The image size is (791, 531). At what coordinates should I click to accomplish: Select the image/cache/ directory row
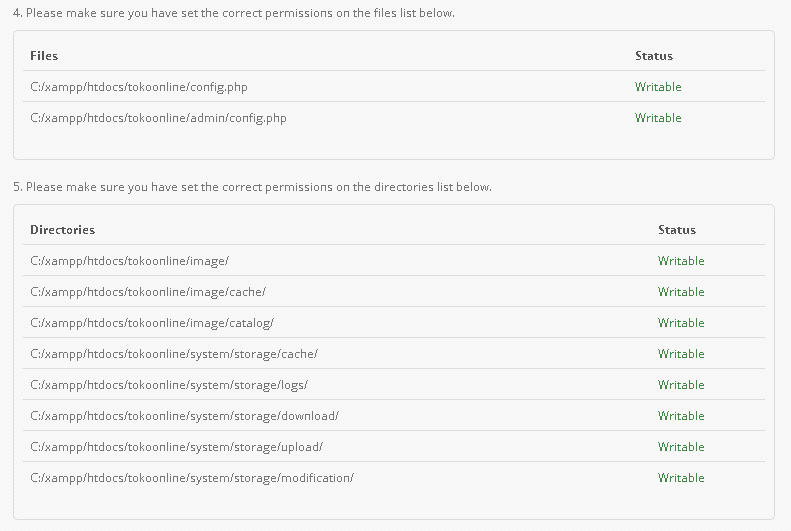[x=147, y=292]
